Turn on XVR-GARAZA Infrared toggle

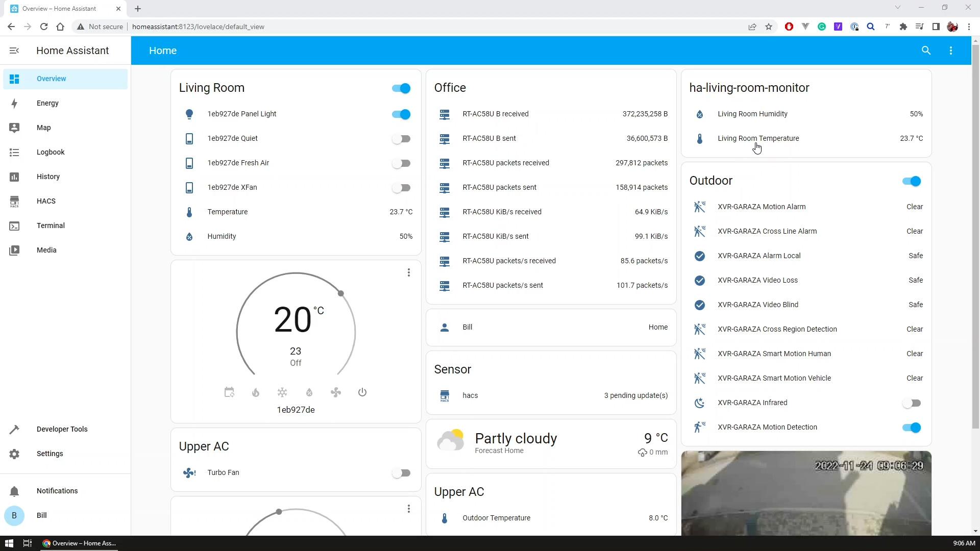[911, 403]
